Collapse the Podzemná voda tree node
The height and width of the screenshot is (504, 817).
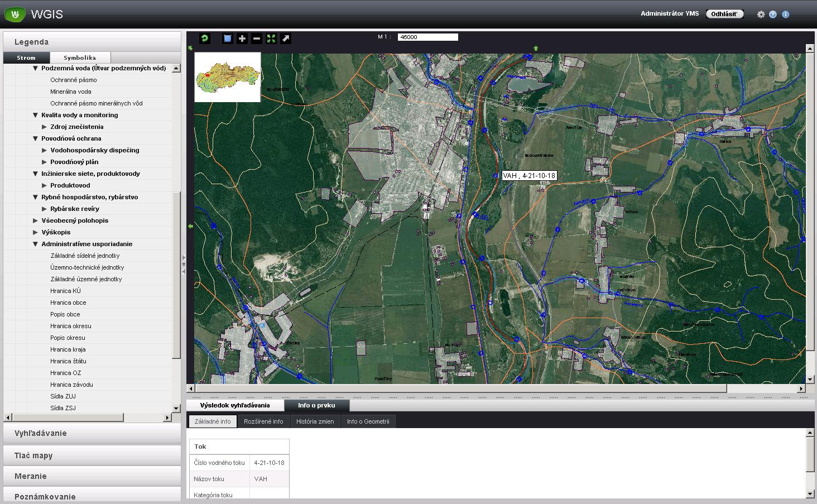36,68
